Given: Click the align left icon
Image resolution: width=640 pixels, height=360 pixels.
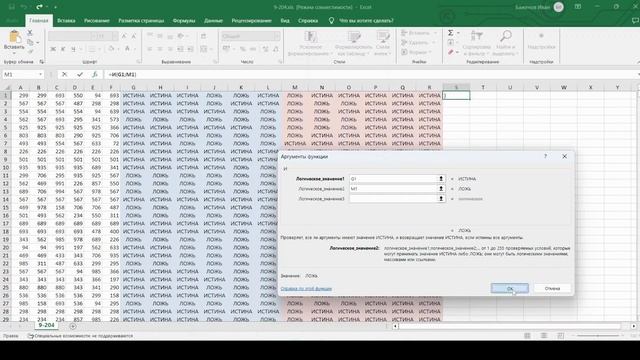Looking at the screenshot, I should 150,49.
